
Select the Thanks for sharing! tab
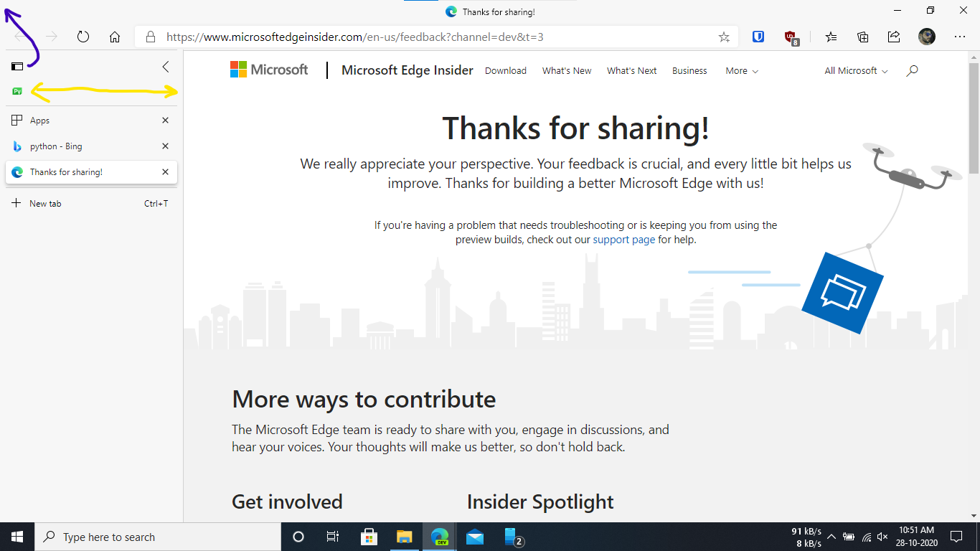[x=91, y=172]
